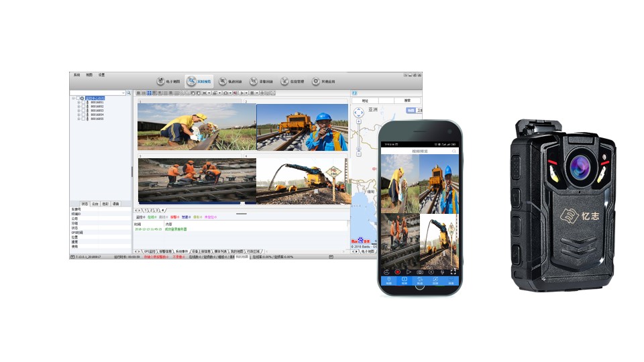Image resolution: width=644 pixels, height=362 pixels.
Task: Toggle the checkbox for device 80016855
Action: coord(83,119)
